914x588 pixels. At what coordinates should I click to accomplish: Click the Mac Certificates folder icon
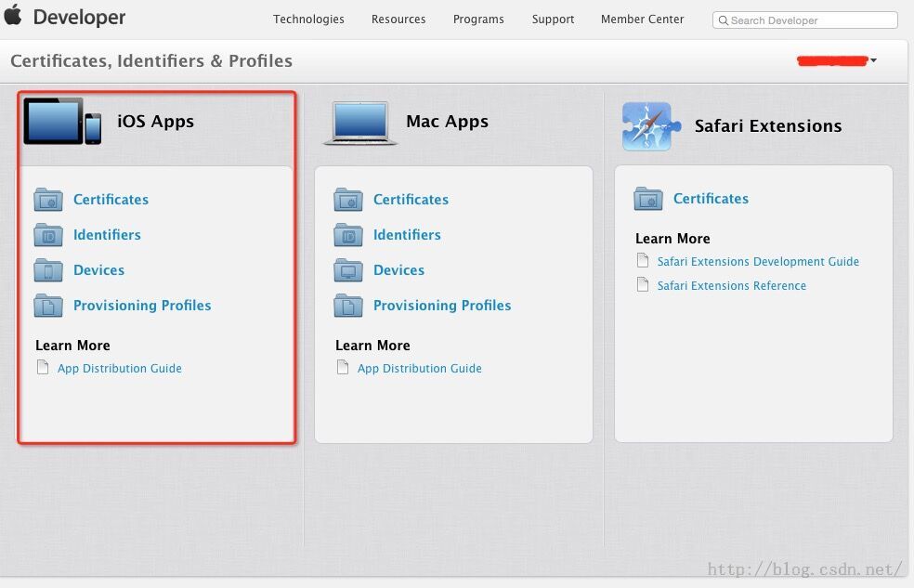[348, 200]
